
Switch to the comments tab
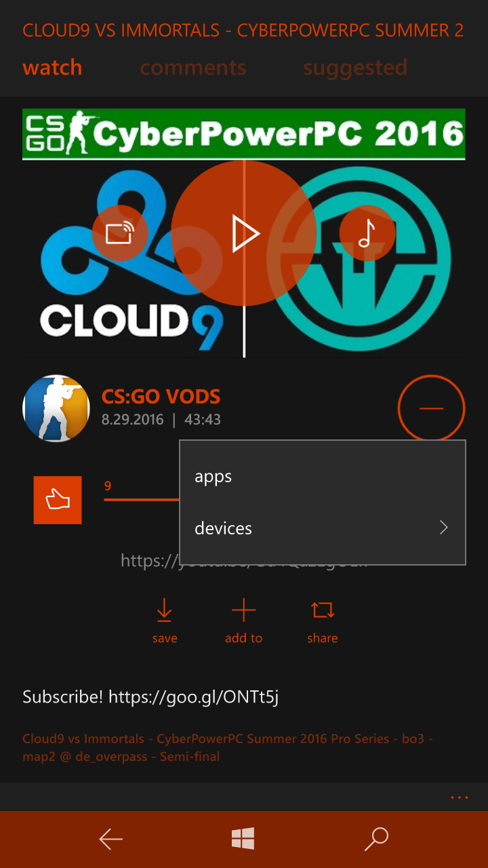[192, 68]
